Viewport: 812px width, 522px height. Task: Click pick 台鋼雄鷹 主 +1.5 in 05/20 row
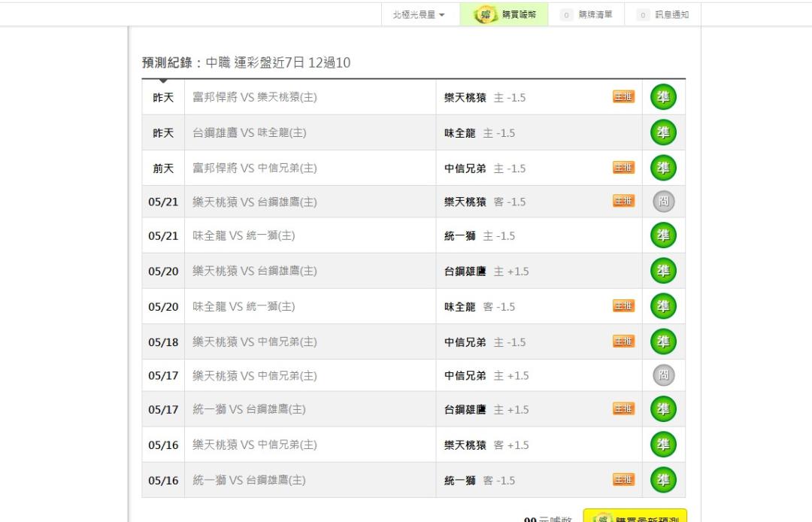(486, 271)
